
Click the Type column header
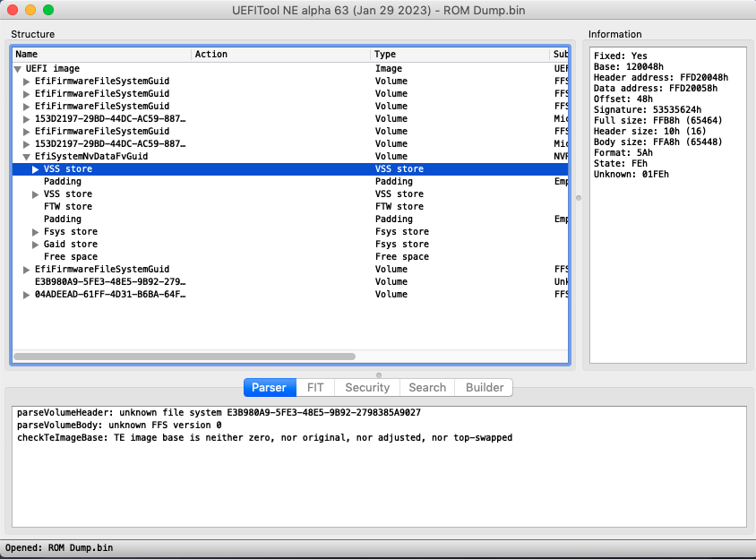(x=460, y=54)
